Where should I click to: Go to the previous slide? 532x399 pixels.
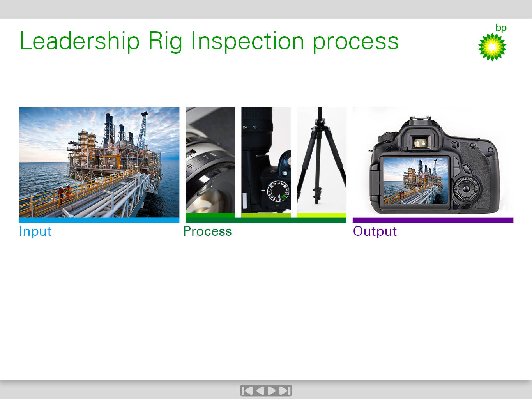(x=260, y=390)
